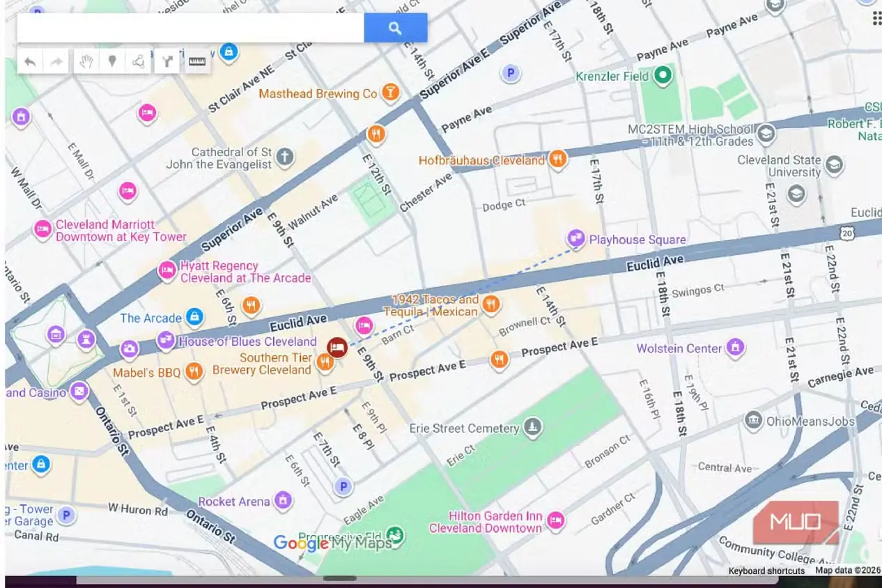This screenshot has height=588, width=882.
Task: Click the parking icon by Tower Garage
Action: tap(66, 516)
